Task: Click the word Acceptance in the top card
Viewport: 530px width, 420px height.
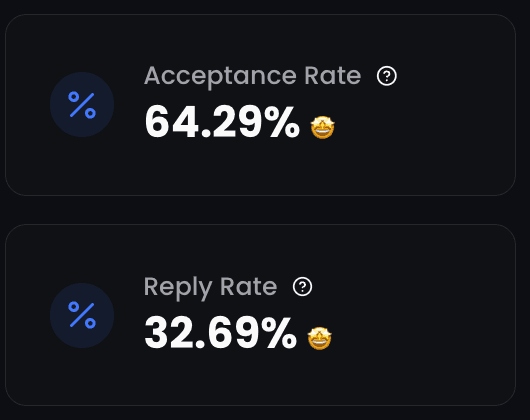Action: click(x=220, y=76)
